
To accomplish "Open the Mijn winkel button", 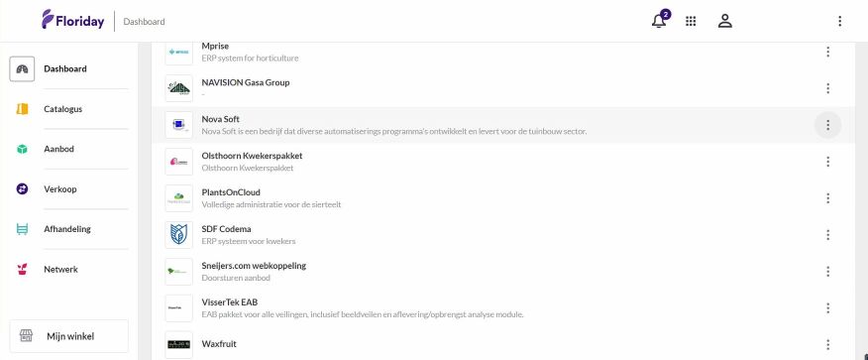I will [x=69, y=336].
